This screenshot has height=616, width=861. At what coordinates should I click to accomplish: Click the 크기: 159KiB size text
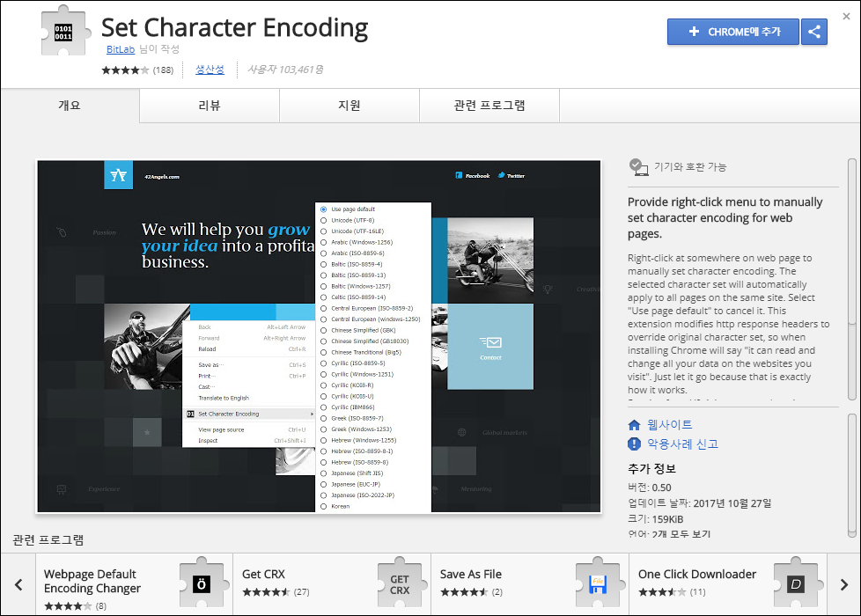pyautogui.click(x=656, y=519)
